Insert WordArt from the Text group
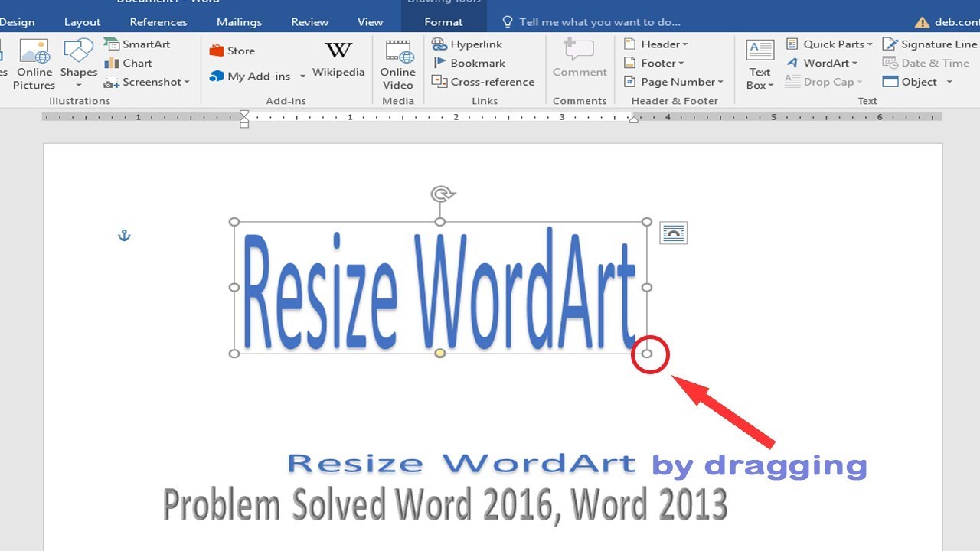The height and width of the screenshot is (551, 980). 822,63
